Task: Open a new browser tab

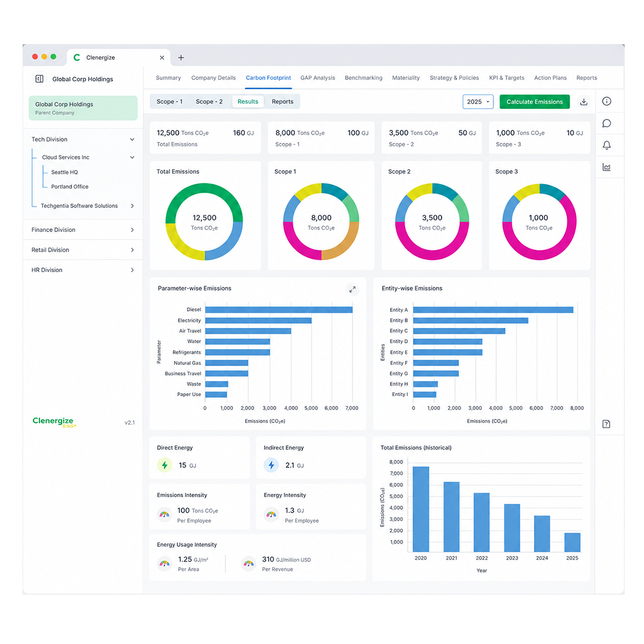Action: [181, 57]
